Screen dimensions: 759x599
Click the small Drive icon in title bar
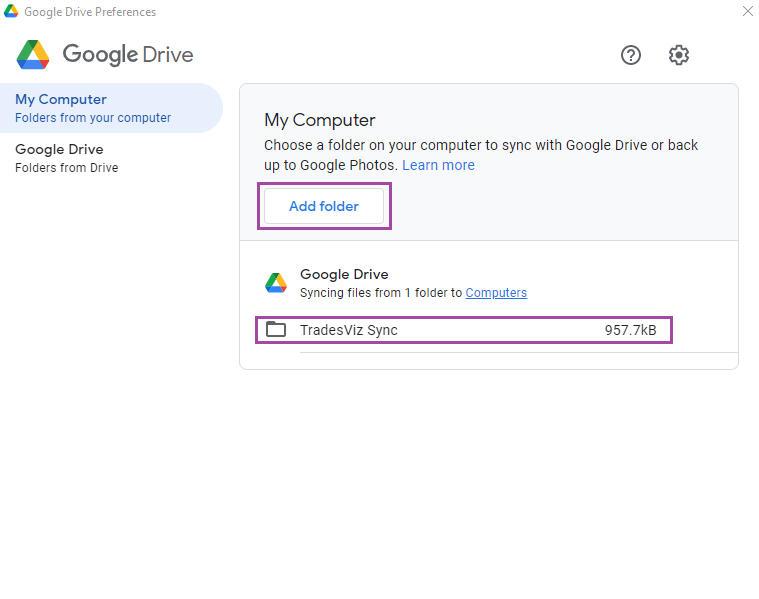11,12
